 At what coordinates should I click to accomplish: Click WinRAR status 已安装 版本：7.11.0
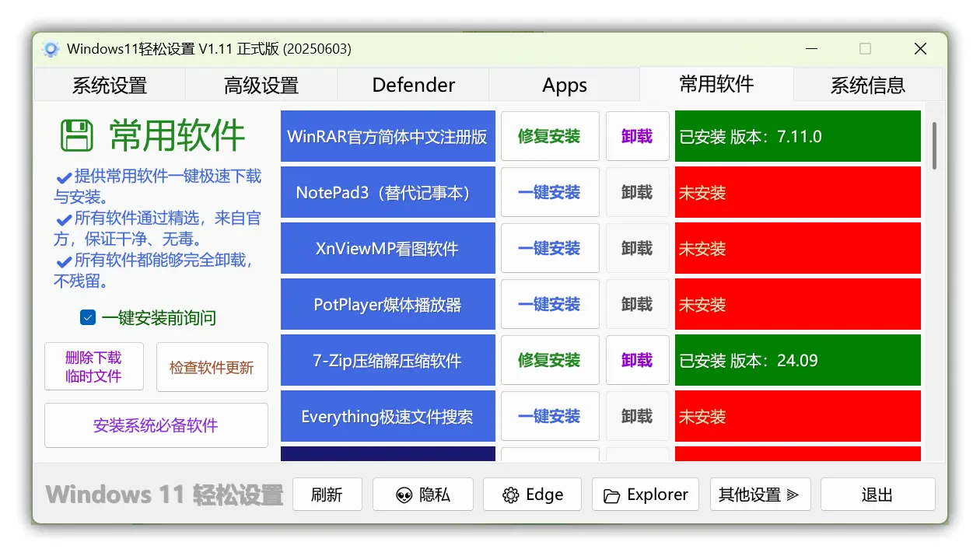click(x=798, y=136)
